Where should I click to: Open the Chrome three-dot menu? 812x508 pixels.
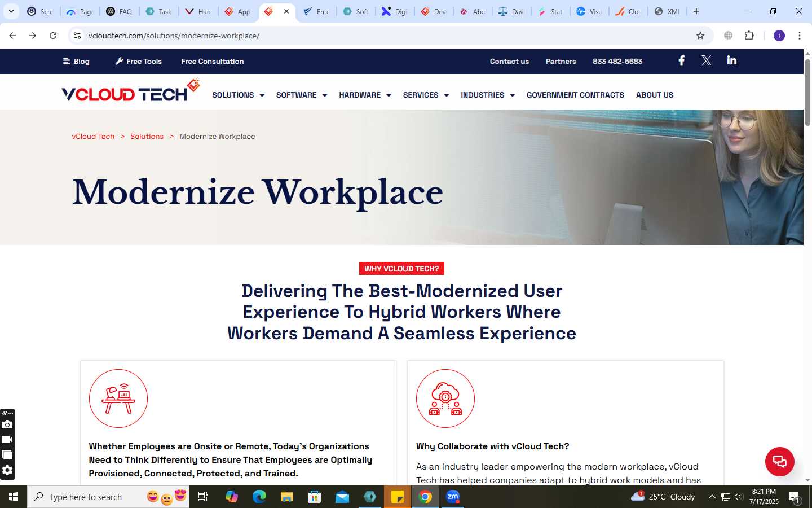pos(800,36)
